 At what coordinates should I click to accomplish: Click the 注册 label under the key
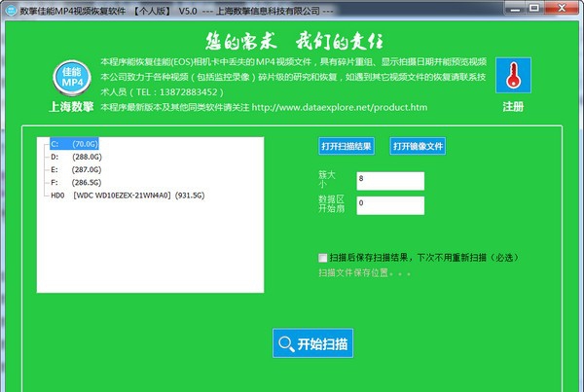[x=513, y=107]
